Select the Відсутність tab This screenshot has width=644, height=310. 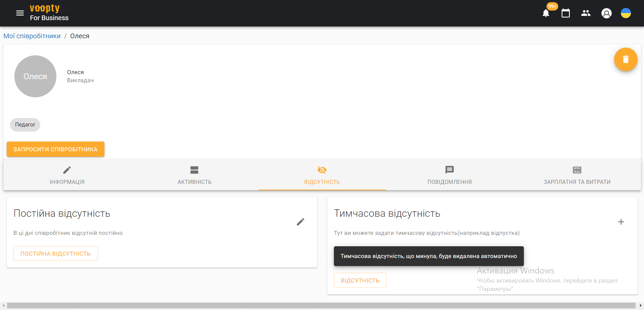pyautogui.click(x=322, y=175)
